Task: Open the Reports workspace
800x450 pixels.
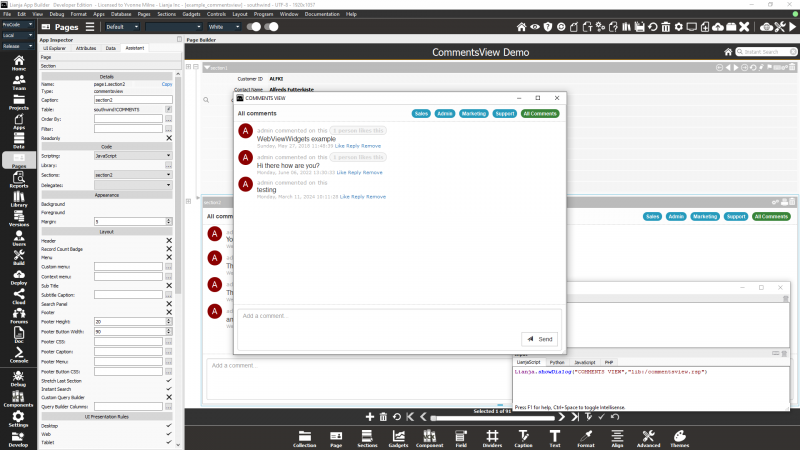Action: tap(18, 180)
